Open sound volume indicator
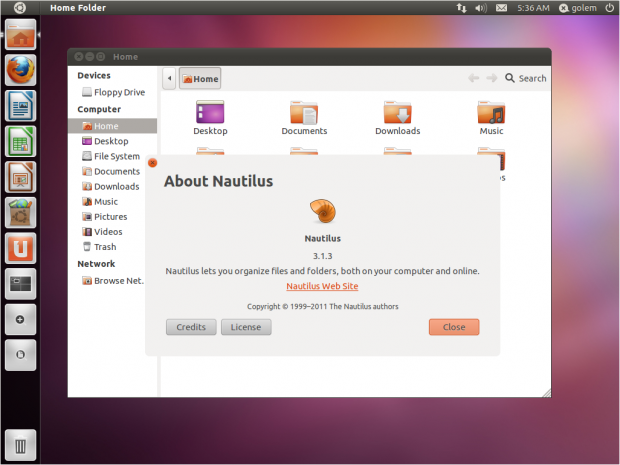This screenshot has height=465, width=620. (481, 8)
